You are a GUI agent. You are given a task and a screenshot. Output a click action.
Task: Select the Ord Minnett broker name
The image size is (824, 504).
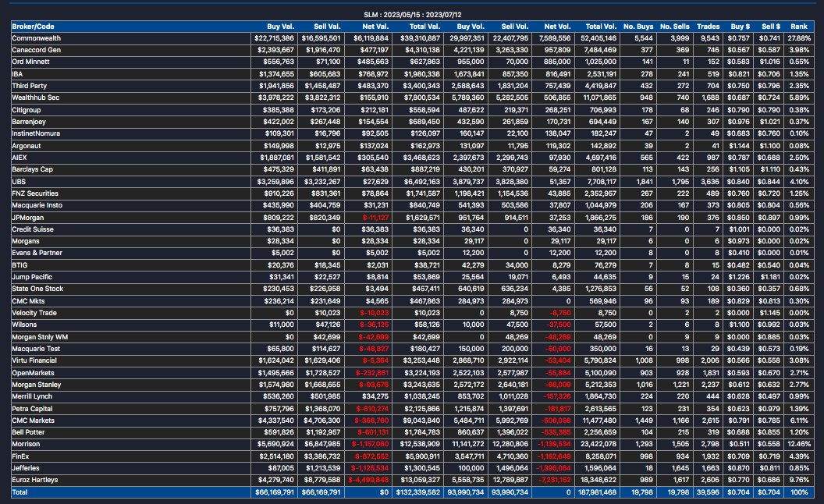point(30,62)
